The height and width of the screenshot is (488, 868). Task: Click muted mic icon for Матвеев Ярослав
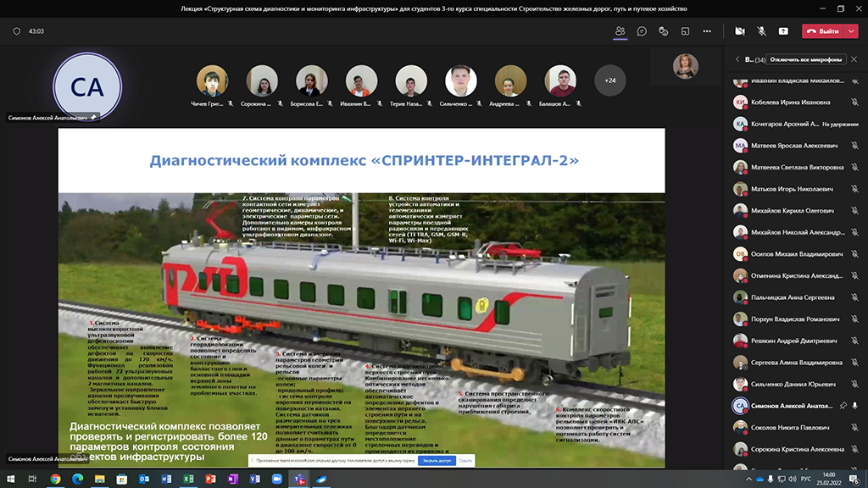(x=855, y=146)
